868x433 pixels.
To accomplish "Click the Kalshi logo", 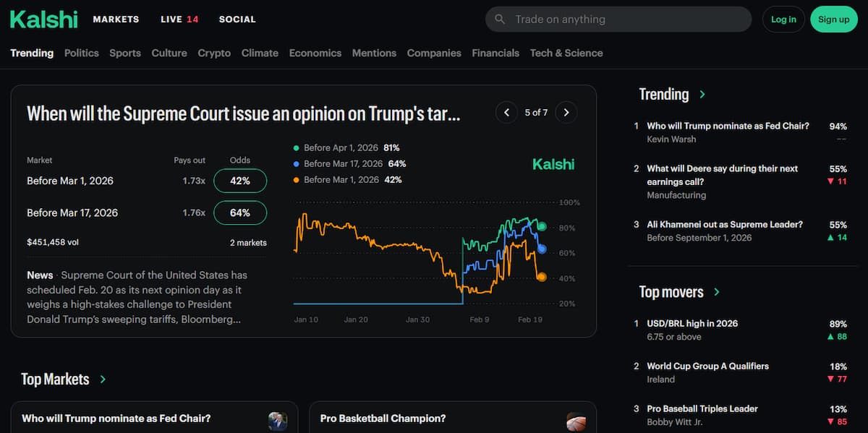I will [x=43, y=20].
